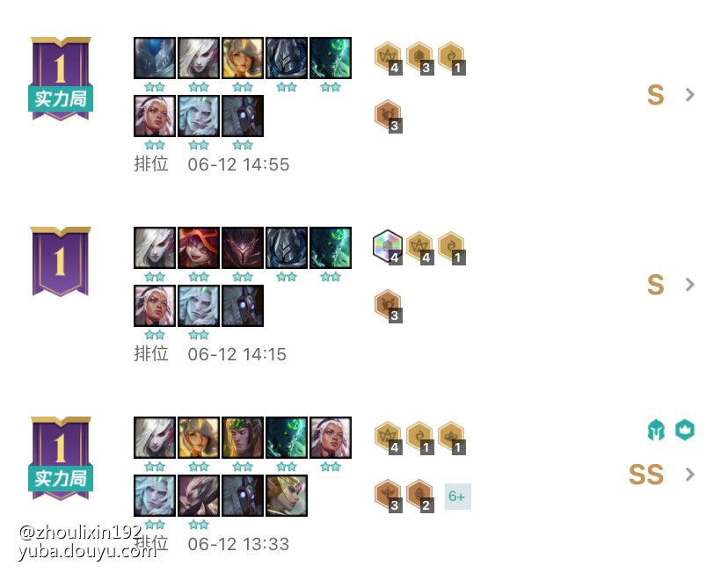This screenshot has width=728, height=573.
Task: Click the blonde armored champion in third match
Action: click(287, 496)
